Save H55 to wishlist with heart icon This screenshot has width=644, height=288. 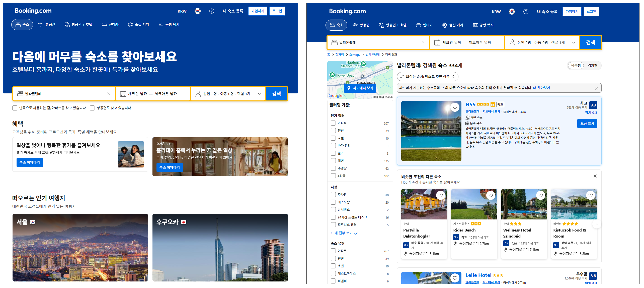(455, 107)
